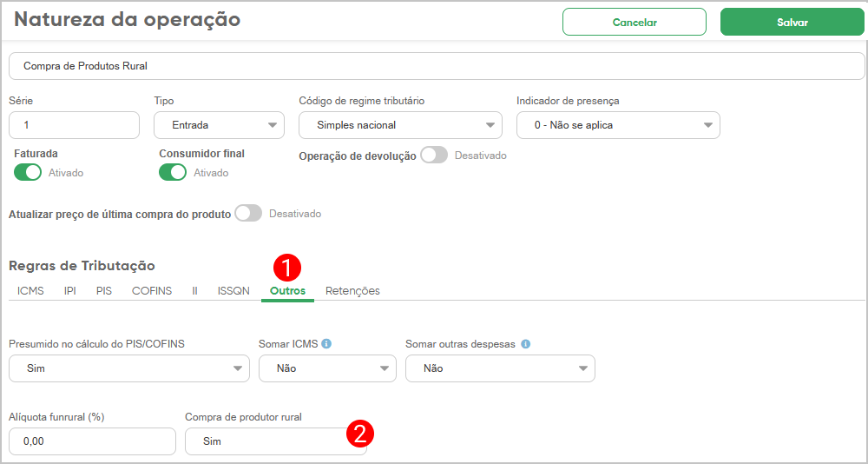Image resolution: width=868 pixels, height=464 pixels.
Task: Click the Cancelar button
Action: [x=635, y=23]
